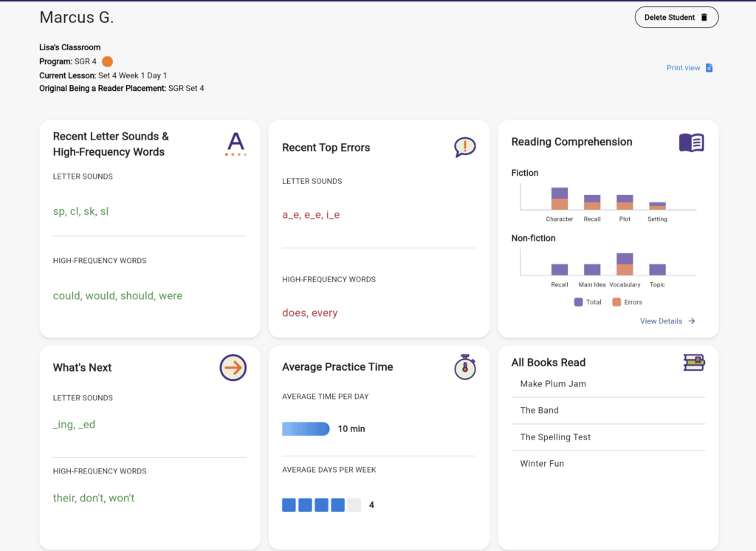Click the purple Total legend swatch
756x551 pixels.
click(x=578, y=302)
